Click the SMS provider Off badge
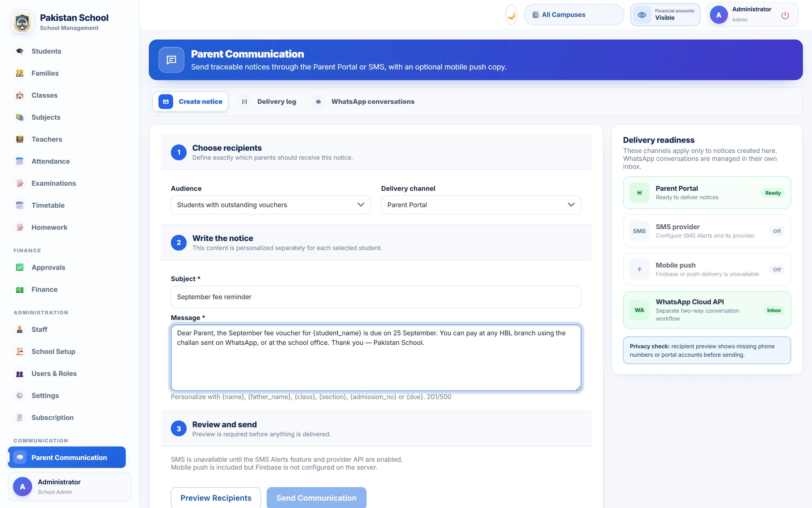Viewport: 812px width, 508px height. tap(777, 231)
